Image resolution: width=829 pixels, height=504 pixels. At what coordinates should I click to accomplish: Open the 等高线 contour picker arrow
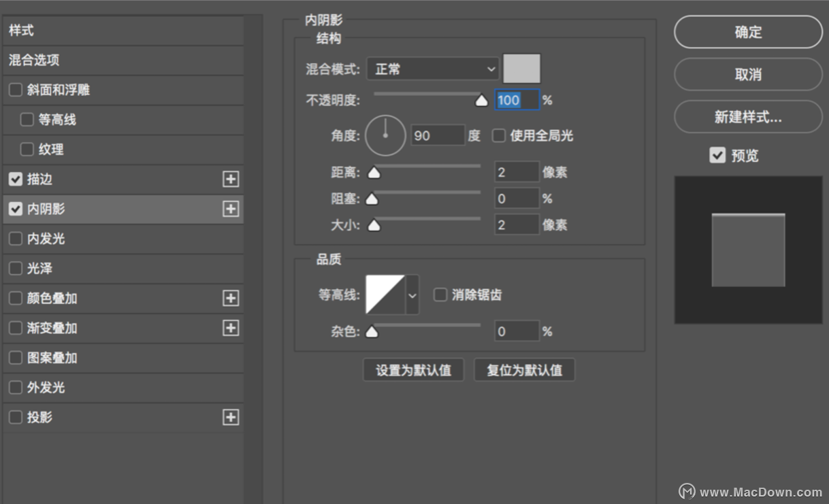coord(412,295)
